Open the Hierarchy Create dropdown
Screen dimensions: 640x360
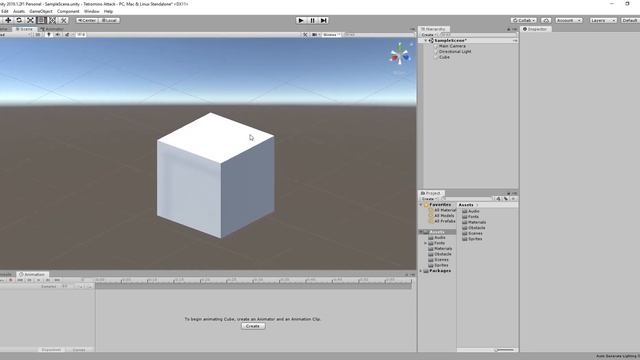coord(428,35)
